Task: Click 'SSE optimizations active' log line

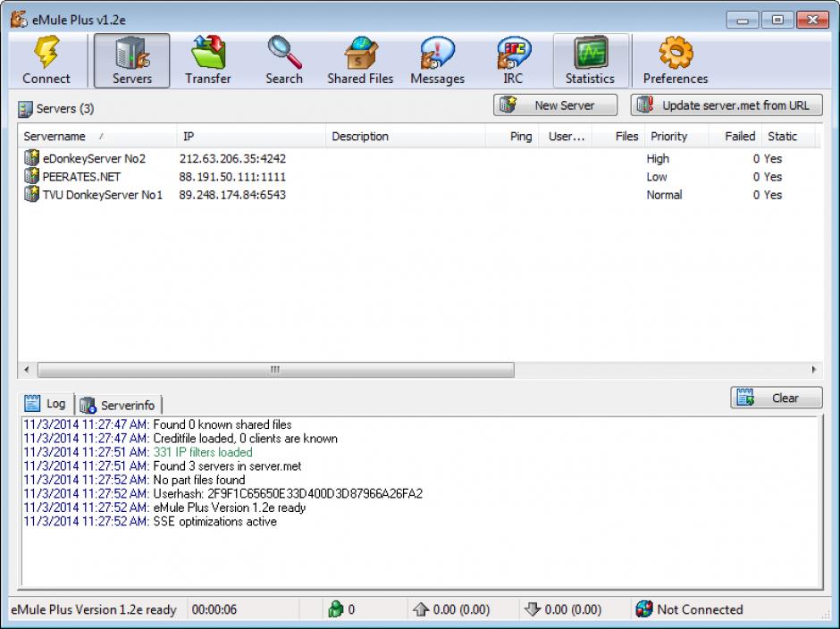Action: (x=214, y=521)
